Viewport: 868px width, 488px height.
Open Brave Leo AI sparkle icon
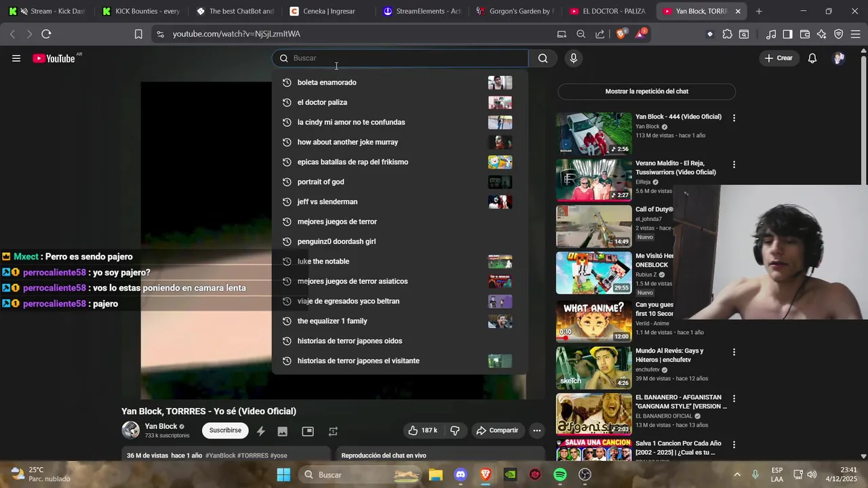822,34
